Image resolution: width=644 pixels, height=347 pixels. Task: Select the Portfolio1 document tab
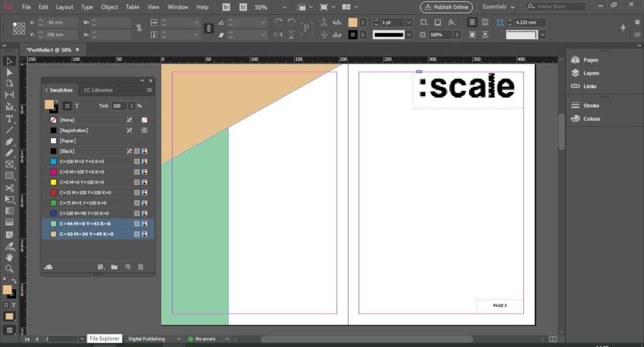48,50
